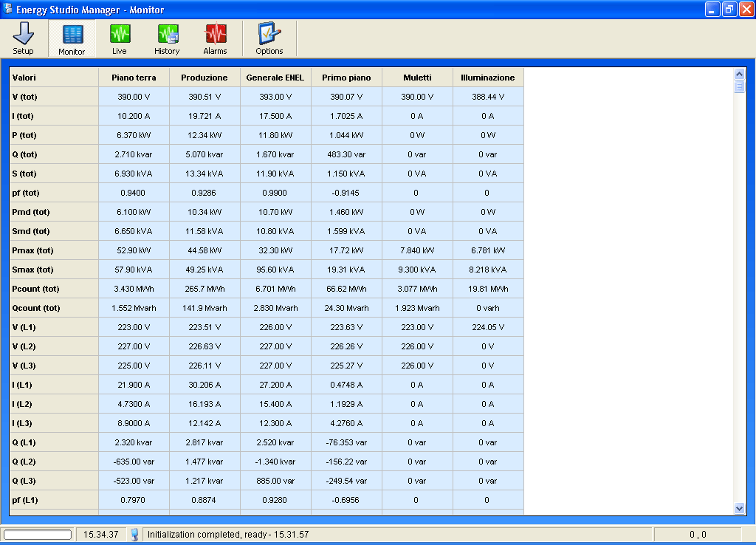This screenshot has height=545, width=756.
Task: Open the Setup section icon
Action: click(23, 38)
